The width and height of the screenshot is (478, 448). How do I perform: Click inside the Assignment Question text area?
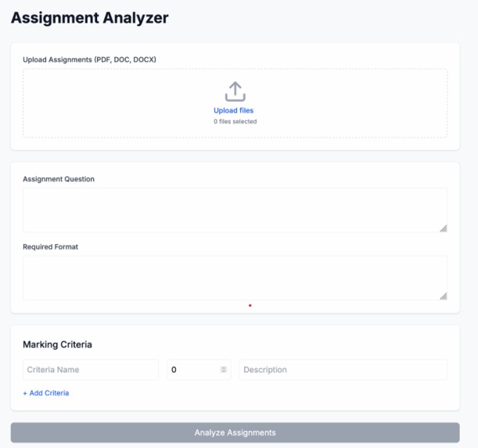coord(235,210)
